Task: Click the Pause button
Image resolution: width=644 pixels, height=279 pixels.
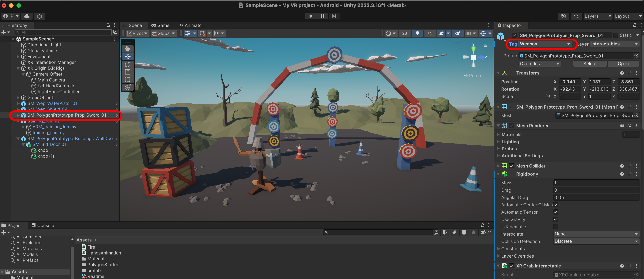Action: point(323,16)
